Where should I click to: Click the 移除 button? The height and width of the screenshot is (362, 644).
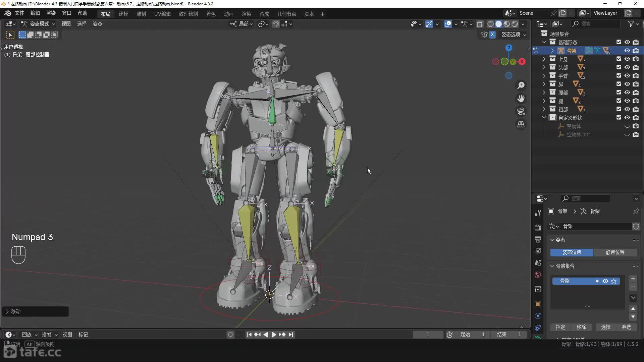[581, 327]
